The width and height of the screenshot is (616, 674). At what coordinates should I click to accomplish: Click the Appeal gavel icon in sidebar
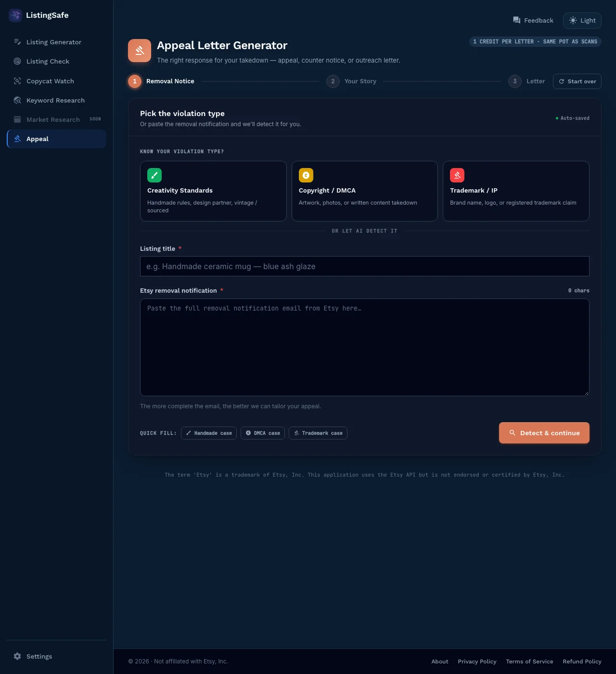[x=17, y=139]
